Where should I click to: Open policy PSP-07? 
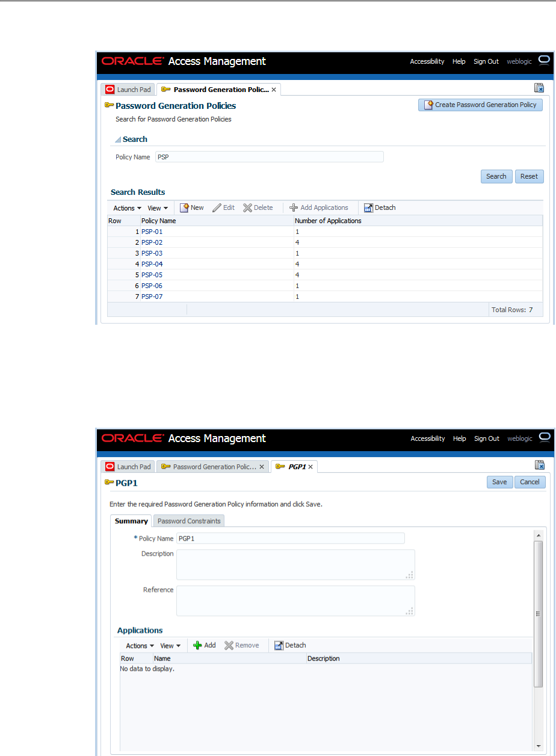[152, 297]
